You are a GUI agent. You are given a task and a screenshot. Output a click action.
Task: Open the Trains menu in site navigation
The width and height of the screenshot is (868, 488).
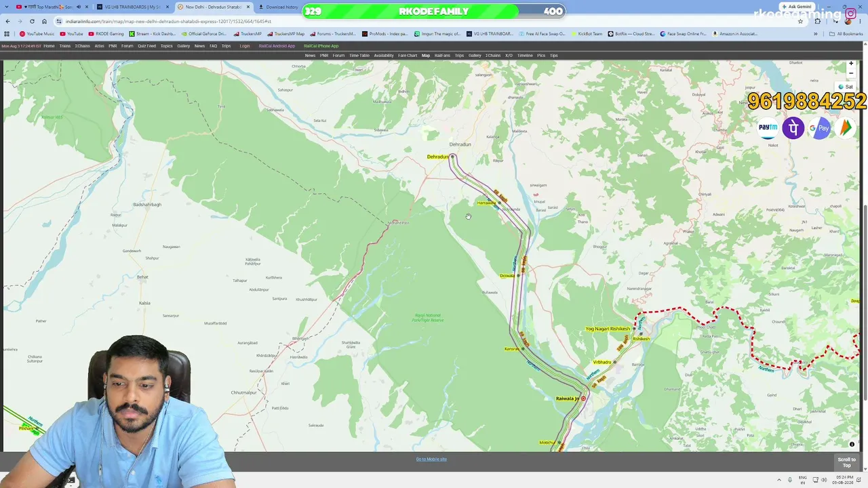tap(65, 46)
